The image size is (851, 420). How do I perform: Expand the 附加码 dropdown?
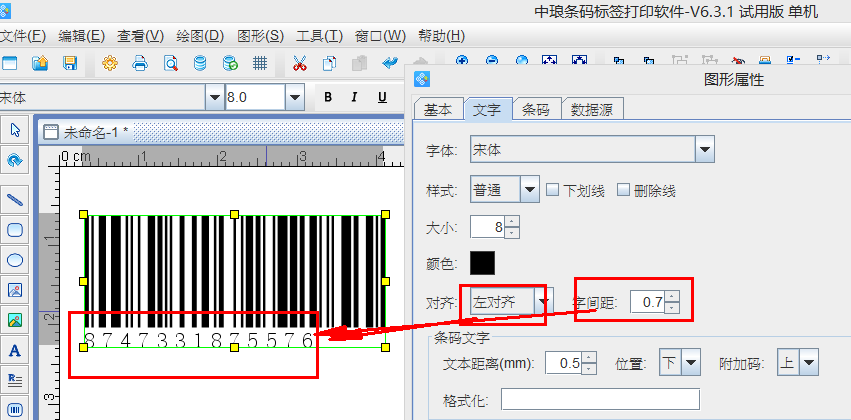pos(809,362)
